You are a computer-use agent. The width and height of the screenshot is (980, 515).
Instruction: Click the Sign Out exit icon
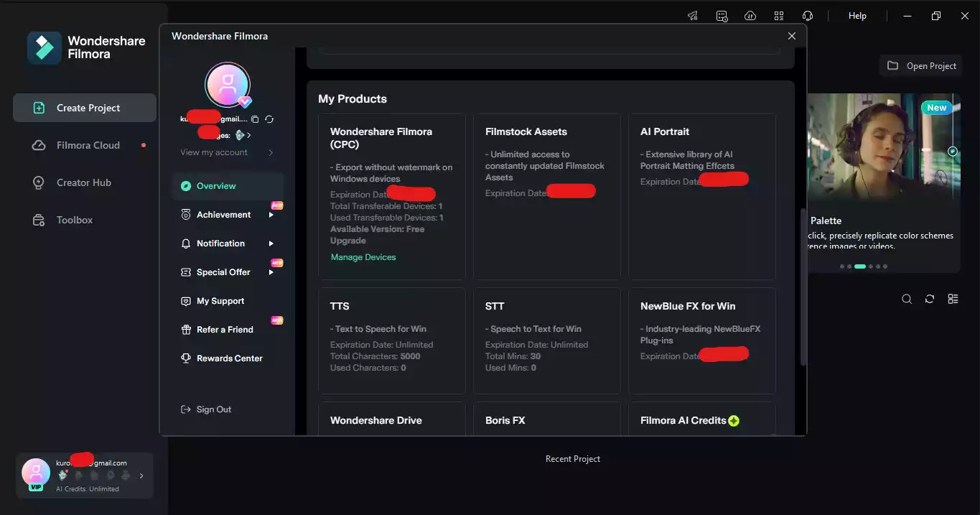pos(185,409)
